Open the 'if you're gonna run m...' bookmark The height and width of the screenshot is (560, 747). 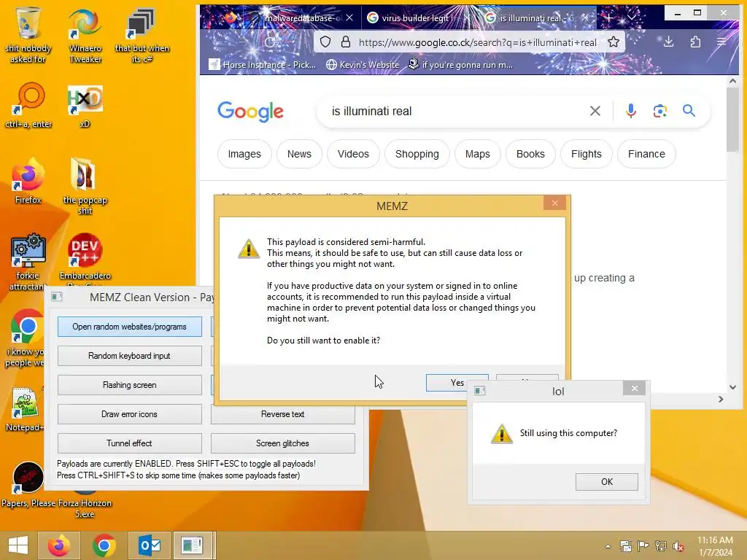[x=461, y=64]
